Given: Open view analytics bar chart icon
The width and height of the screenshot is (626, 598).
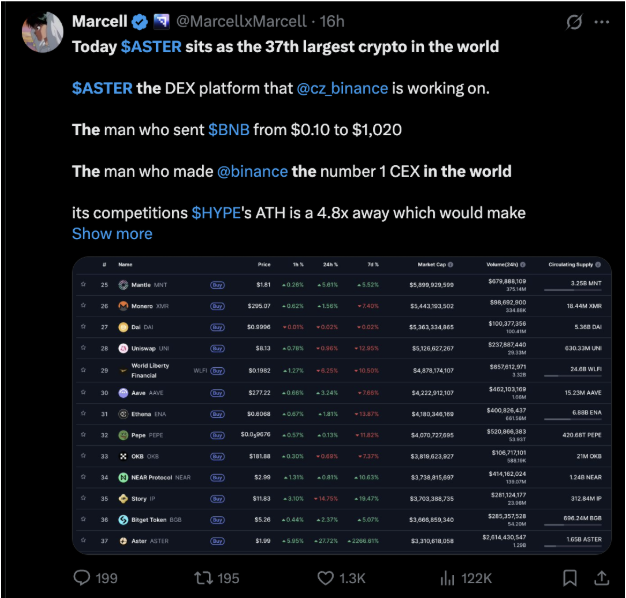Looking at the screenshot, I should coord(447,578).
